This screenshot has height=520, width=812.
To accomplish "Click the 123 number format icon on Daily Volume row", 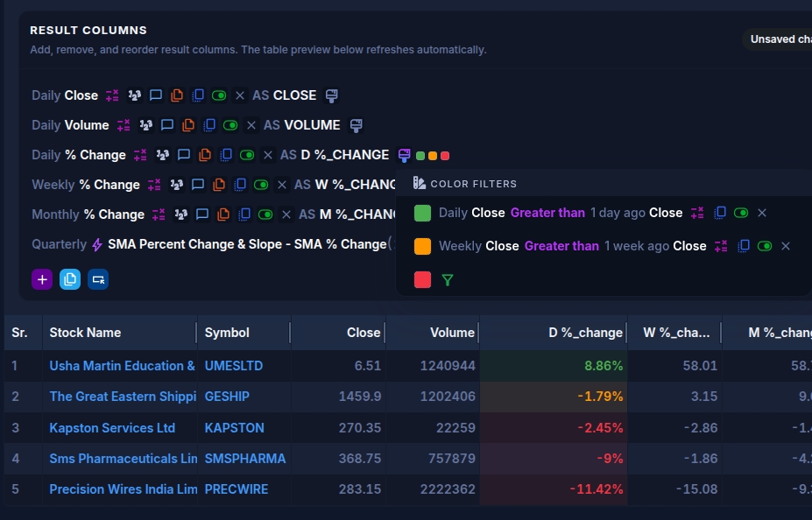I will (x=146, y=125).
